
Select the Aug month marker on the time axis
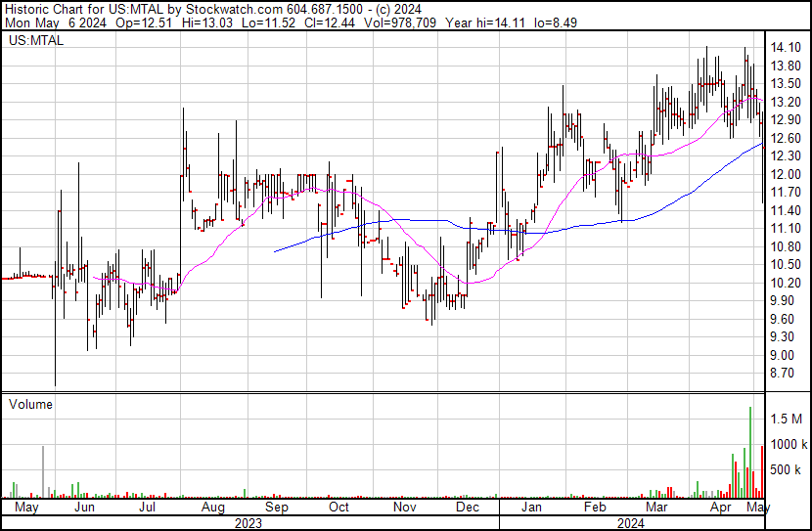coord(213,508)
